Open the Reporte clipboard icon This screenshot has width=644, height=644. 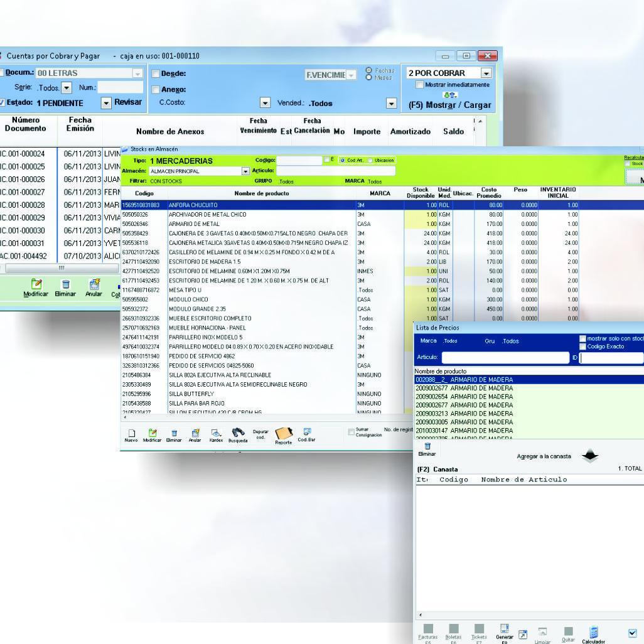[x=283, y=433]
